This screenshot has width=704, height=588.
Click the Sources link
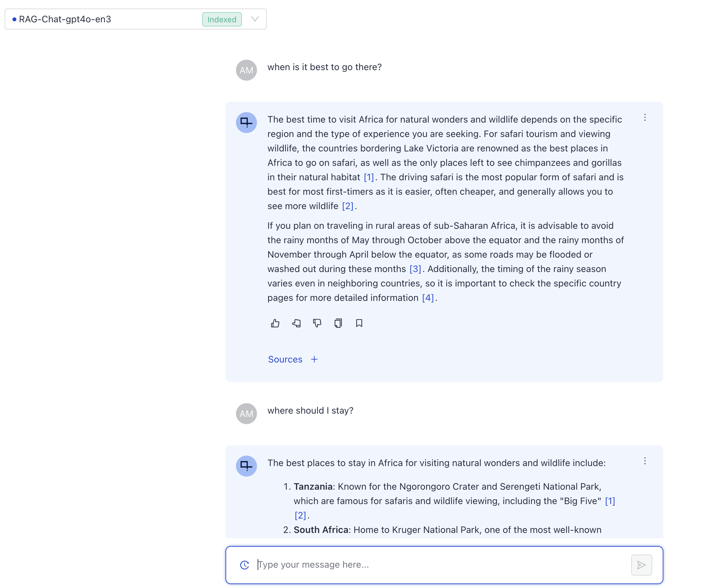285,359
